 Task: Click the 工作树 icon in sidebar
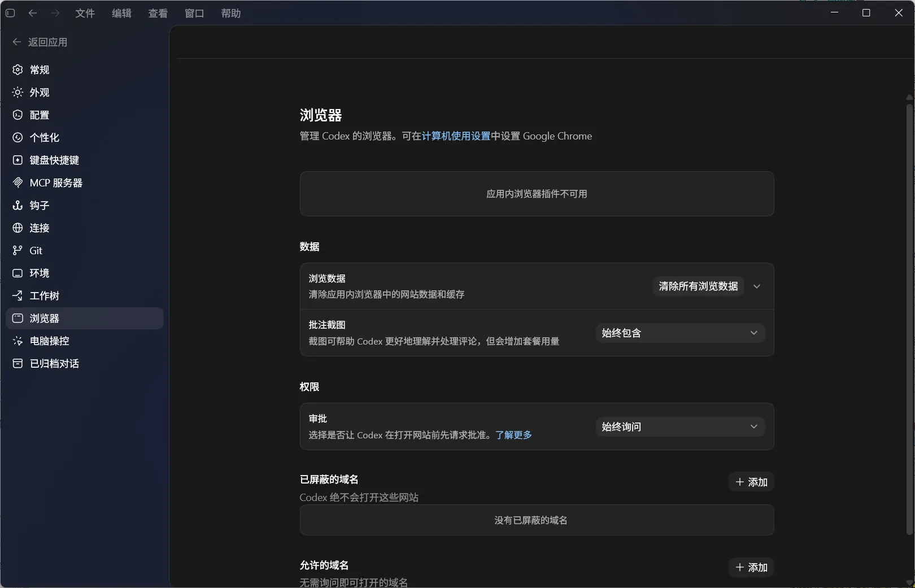18,295
